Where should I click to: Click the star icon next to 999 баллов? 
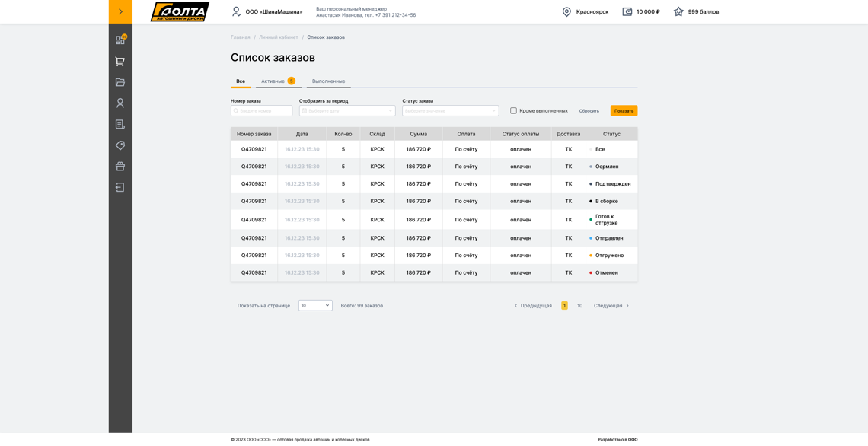click(x=678, y=11)
